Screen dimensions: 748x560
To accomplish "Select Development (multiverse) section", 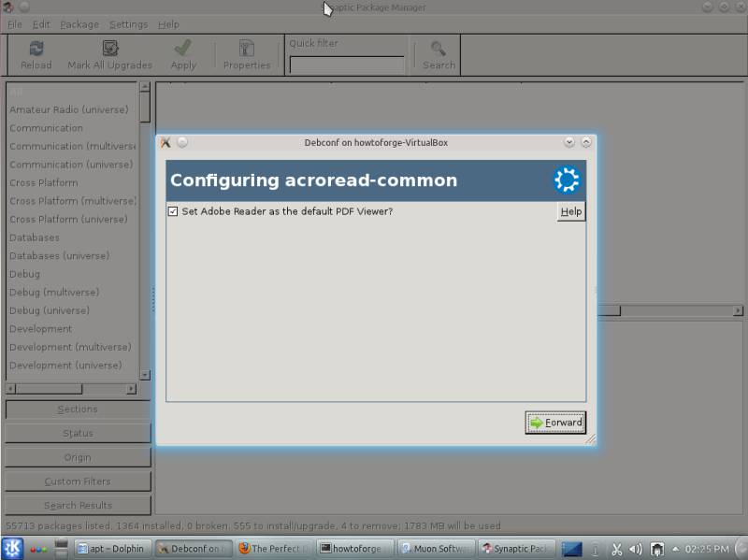I will click(x=72, y=347).
